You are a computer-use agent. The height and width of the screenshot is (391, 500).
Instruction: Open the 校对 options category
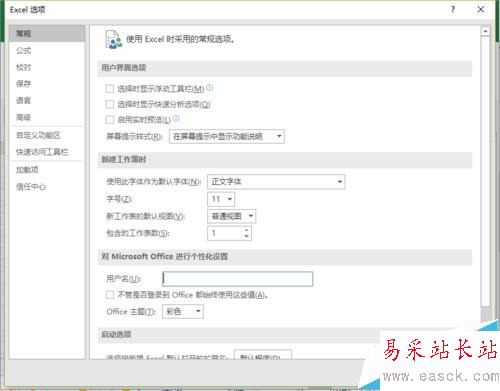[47, 67]
